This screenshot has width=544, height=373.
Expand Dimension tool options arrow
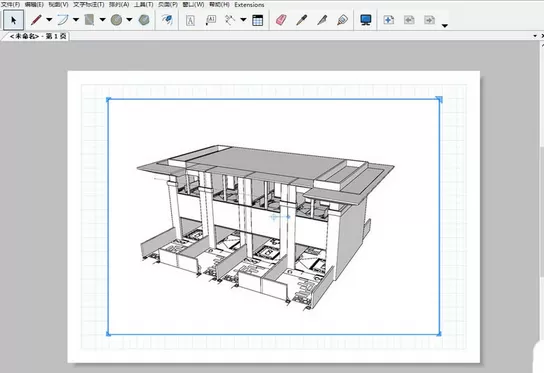(x=244, y=20)
